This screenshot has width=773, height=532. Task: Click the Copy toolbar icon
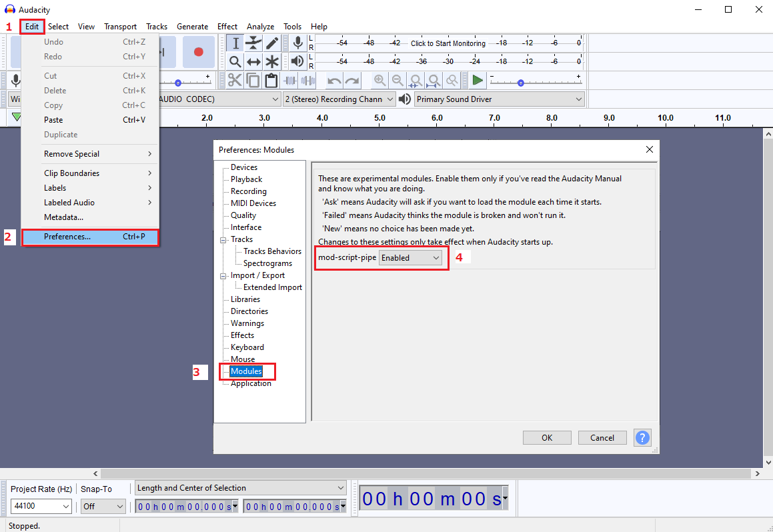tap(253, 80)
